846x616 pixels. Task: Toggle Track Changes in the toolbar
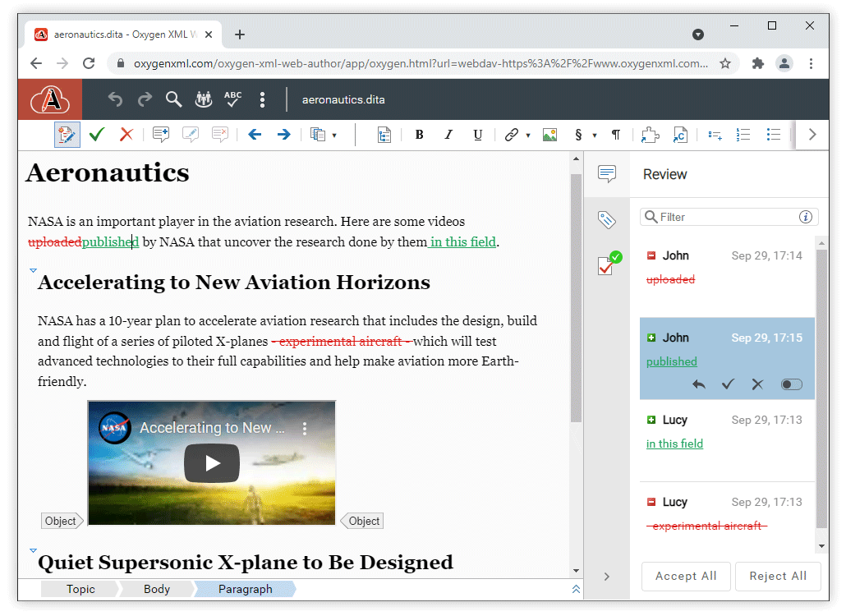tap(67, 135)
